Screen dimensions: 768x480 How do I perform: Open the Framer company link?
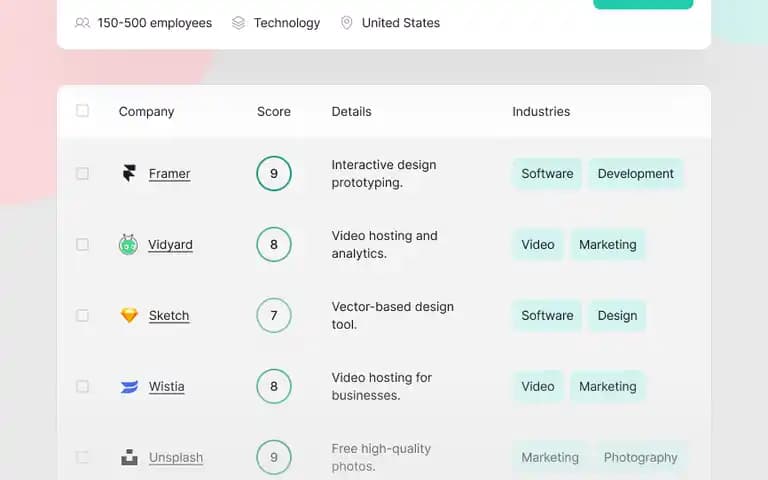tap(169, 174)
